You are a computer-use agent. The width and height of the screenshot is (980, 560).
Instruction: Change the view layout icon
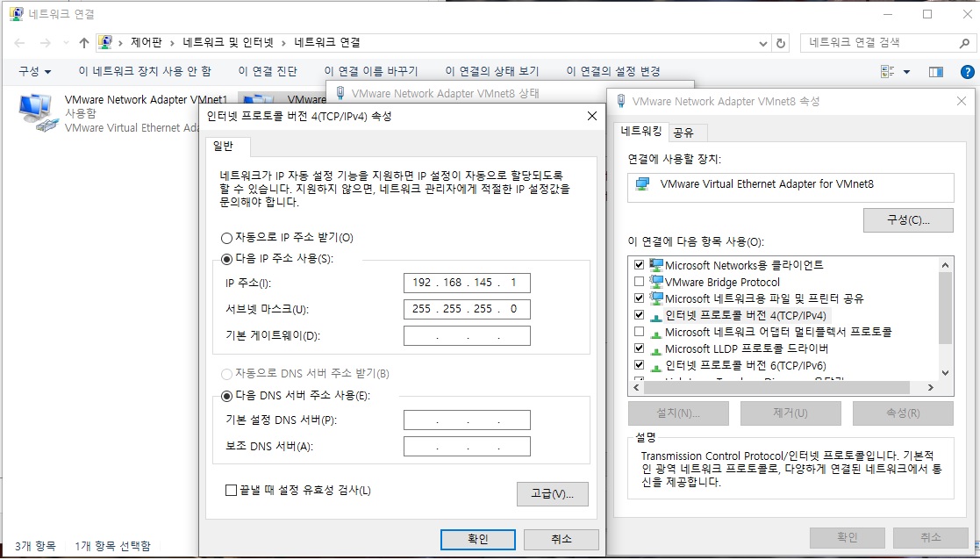(887, 72)
